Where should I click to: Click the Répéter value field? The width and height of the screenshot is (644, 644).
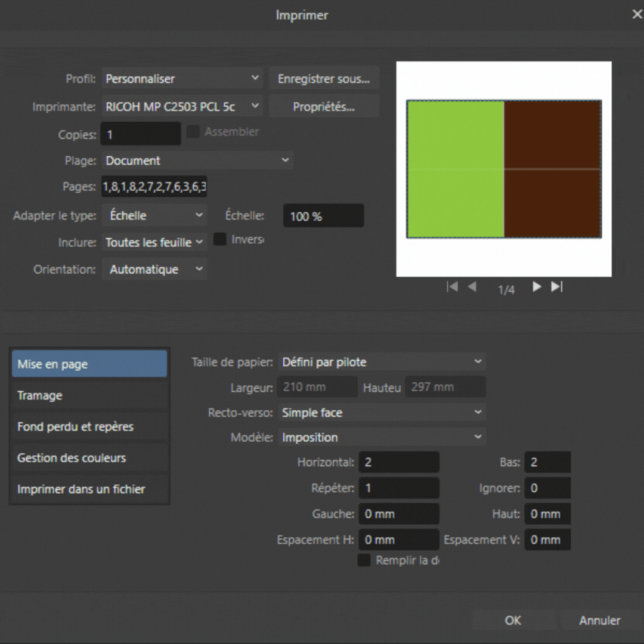(x=399, y=488)
